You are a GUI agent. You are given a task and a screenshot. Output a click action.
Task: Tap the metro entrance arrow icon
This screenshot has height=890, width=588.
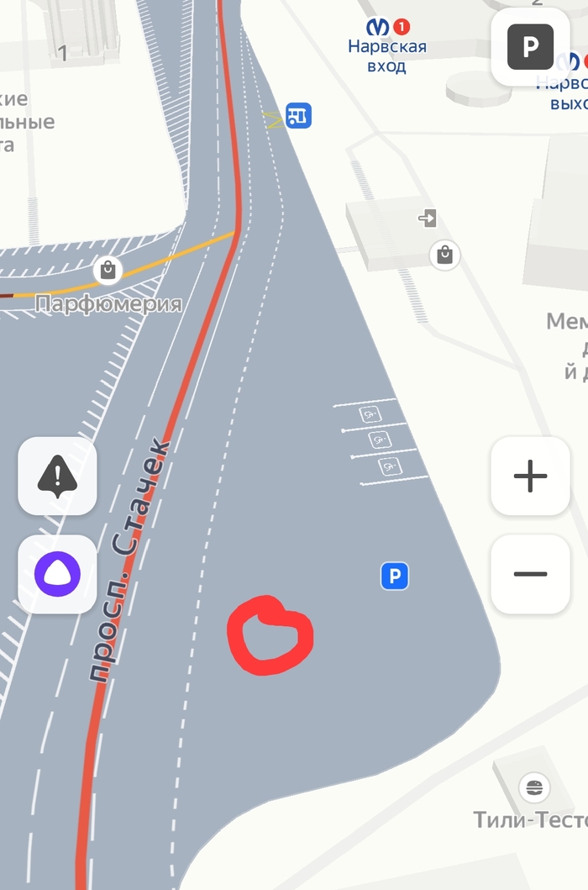point(428,218)
